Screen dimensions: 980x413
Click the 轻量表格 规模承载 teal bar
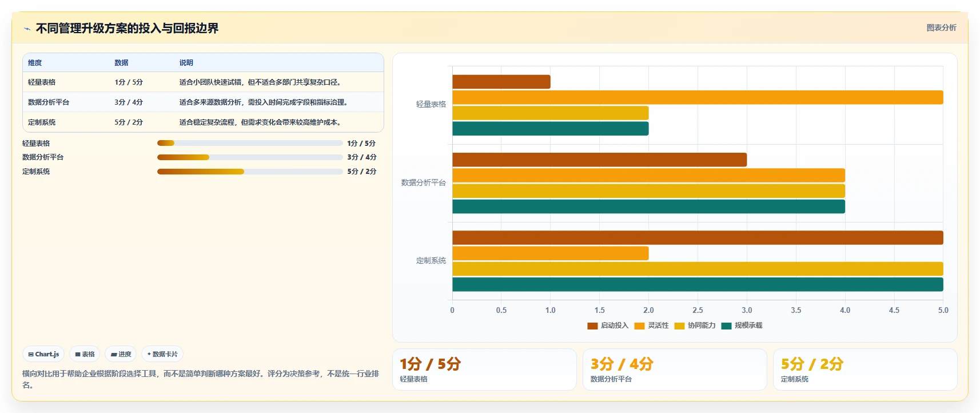click(x=551, y=129)
